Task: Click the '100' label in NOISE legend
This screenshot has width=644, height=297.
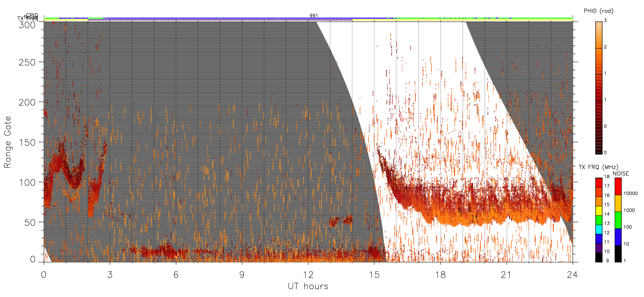Action: tap(627, 227)
